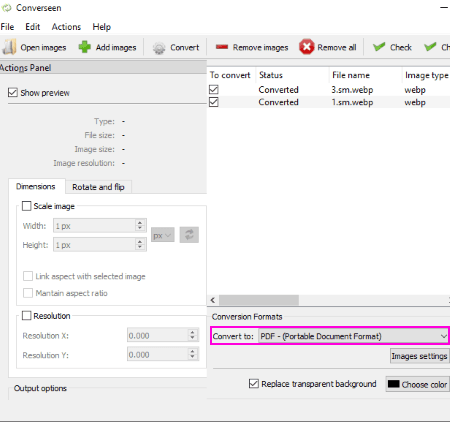
Task: Click the Open images folder icon
Action: coord(9,47)
